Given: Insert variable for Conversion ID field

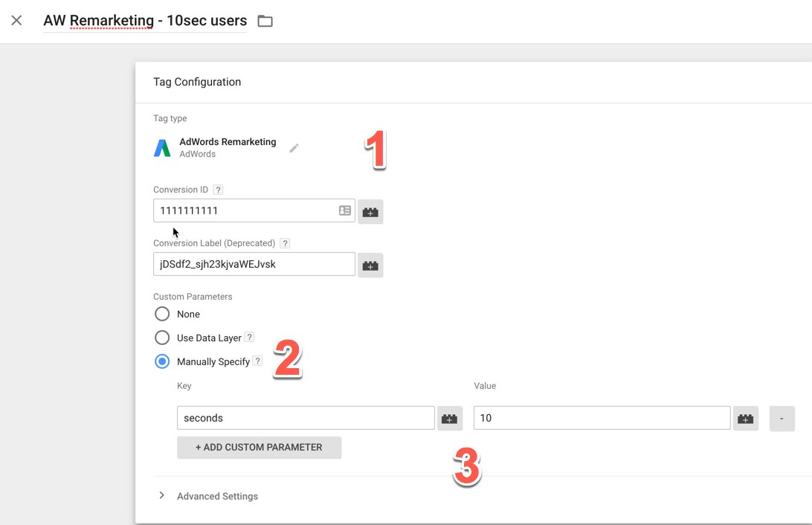Looking at the screenshot, I should (370, 212).
